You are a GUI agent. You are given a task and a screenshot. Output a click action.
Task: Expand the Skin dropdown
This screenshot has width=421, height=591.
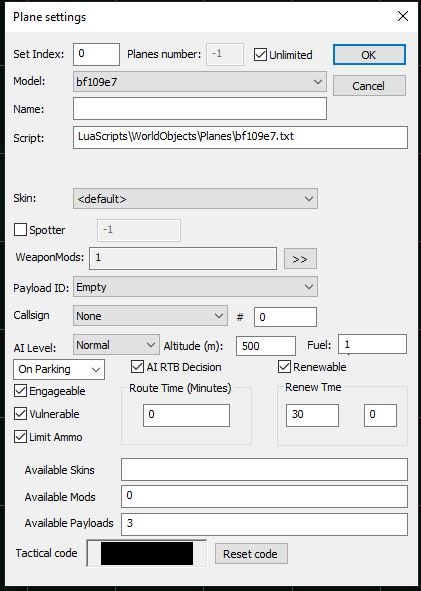(195, 199)
